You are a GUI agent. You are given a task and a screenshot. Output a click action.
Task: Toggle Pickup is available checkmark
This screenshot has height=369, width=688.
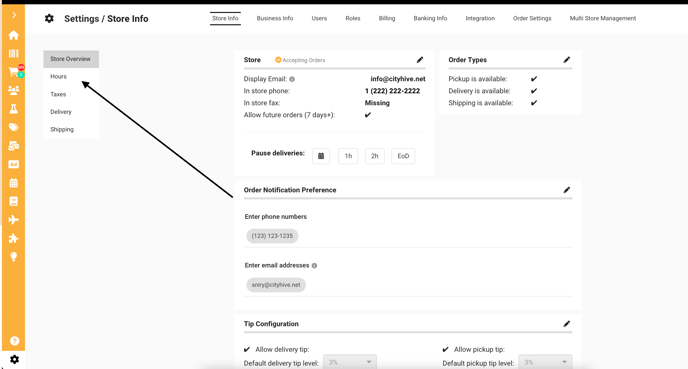(534, 79)
